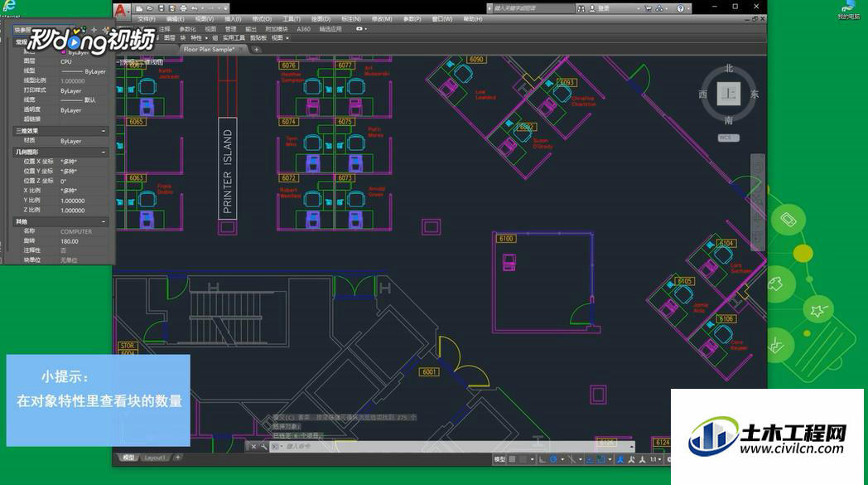Image resolution: width=868 pixels, height=485 pixels.
Task: Click the command line input field
Action: coord(454,446)
